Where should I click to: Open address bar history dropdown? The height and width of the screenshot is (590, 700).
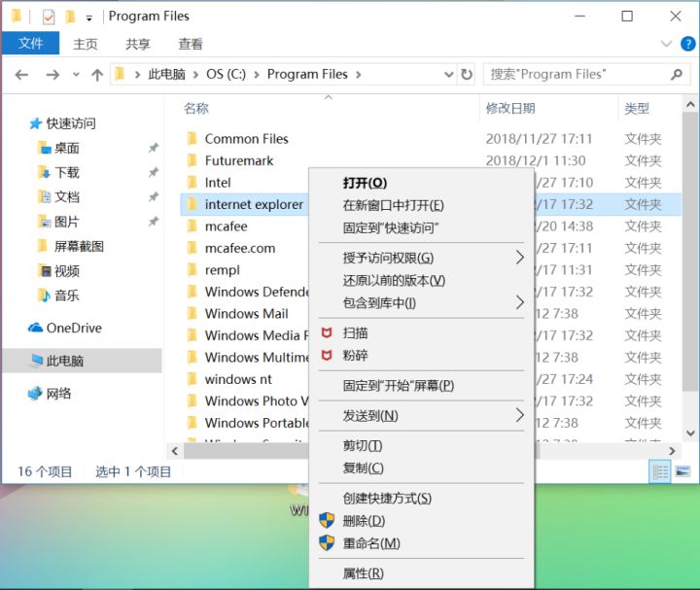[448, 74]
